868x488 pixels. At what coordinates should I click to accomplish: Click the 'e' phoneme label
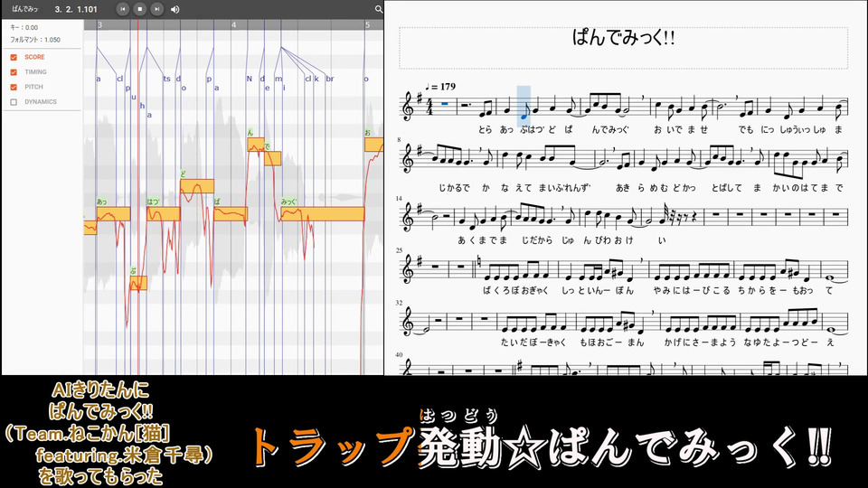tap(268, 88)
